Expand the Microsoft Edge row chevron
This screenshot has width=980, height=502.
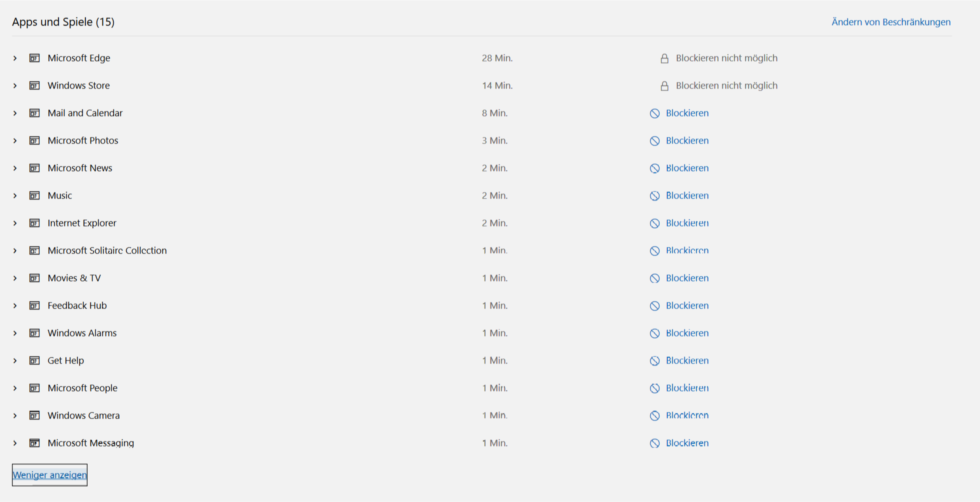pos(15,58)
